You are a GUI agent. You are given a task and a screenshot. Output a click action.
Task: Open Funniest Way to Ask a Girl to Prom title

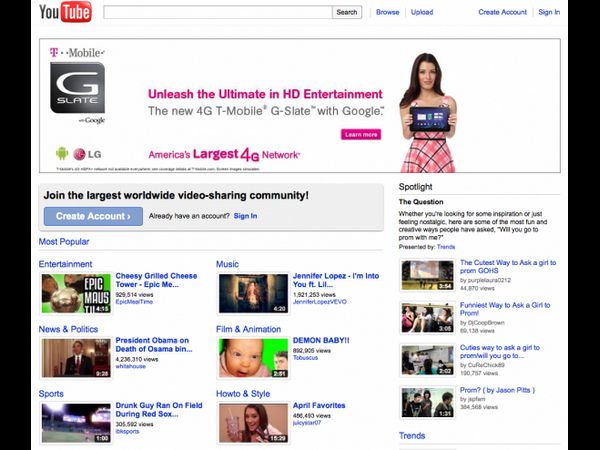[505, 309]
